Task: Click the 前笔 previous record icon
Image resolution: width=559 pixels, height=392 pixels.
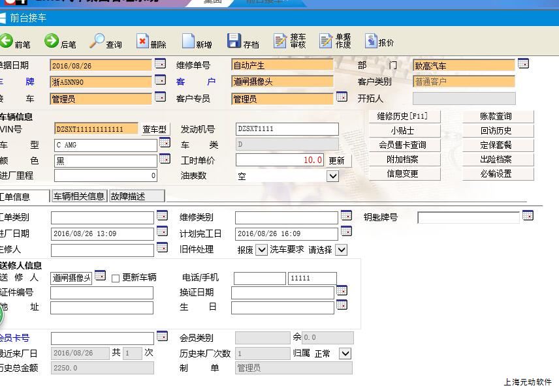Action: click(x=7, y=42)
